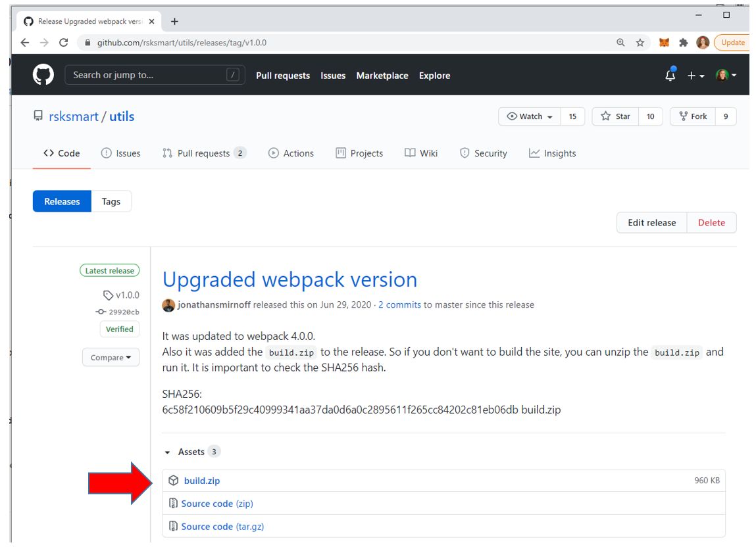Image resolution: width=756 pixels, height=551 pixels.
Task: Click the GitHub octocat logo
Action: click(x=43, y=75)
